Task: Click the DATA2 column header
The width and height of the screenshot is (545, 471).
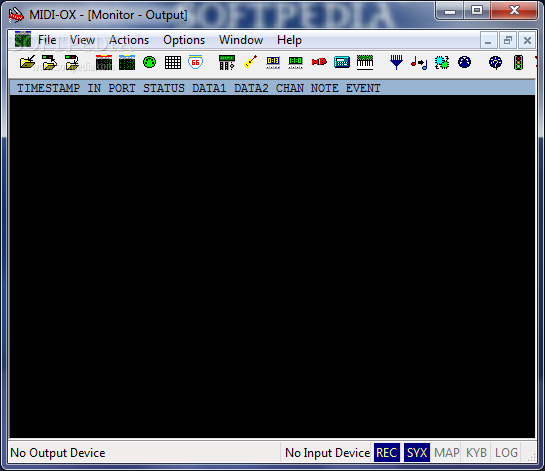Action: (251, 88)
